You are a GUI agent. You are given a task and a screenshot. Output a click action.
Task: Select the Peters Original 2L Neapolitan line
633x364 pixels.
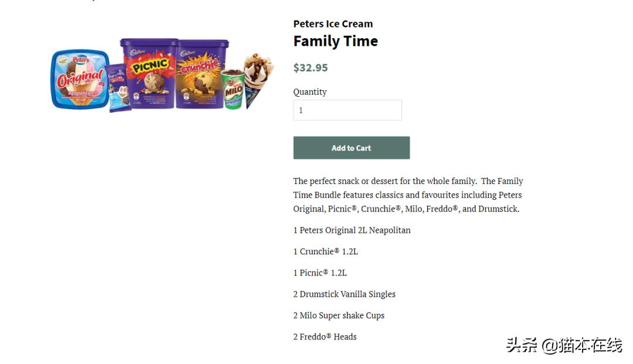point(352,230)
